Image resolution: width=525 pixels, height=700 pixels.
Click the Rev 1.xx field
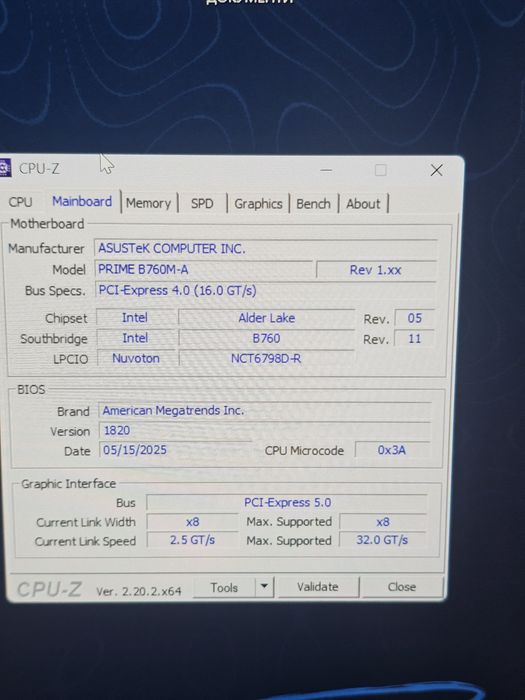[376, 270]
